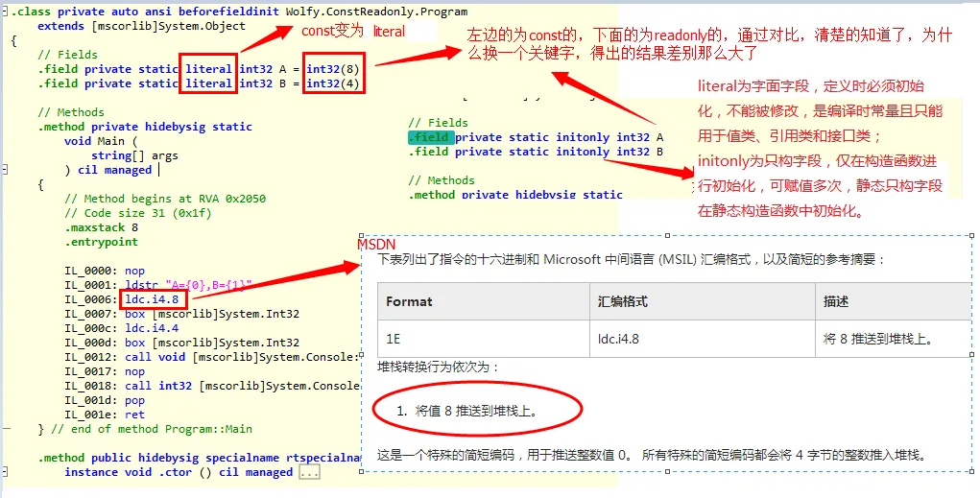Collapse the Main method at 'cil managed' line

tap(5, 170)
